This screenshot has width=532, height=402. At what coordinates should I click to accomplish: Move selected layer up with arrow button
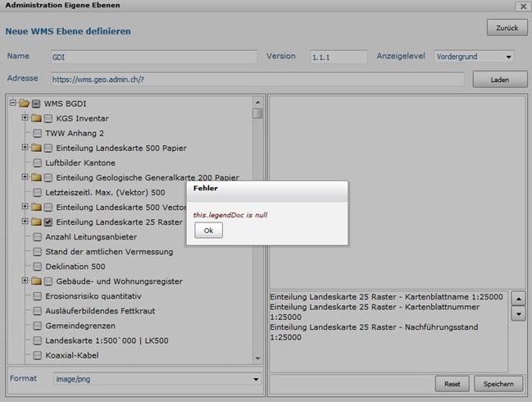pyautogui.click(x=518, y=299)
